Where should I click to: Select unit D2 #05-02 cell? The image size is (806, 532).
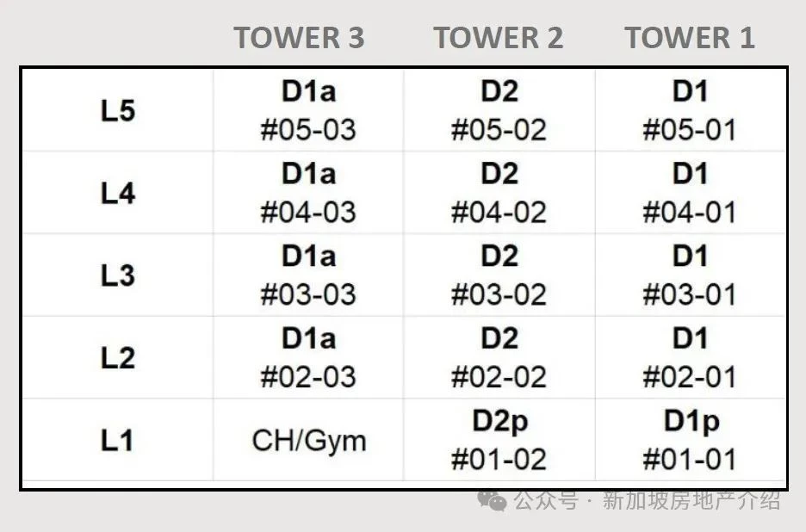499,110
